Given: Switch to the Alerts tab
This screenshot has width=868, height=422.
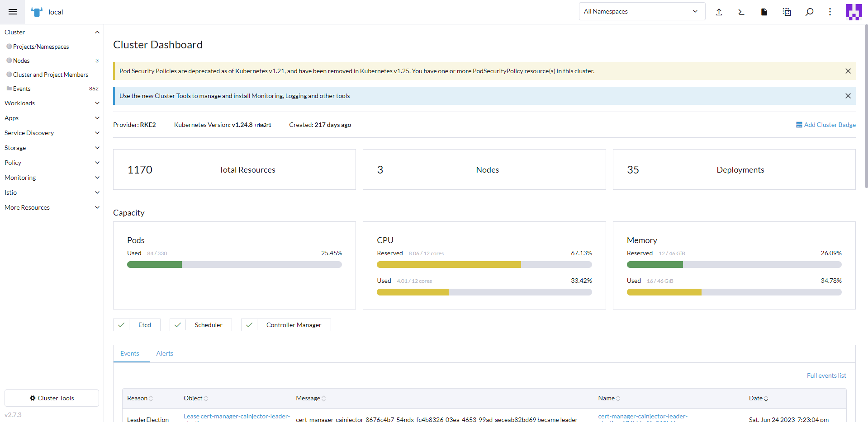Looking at the screenshot, I should point(165,353).
